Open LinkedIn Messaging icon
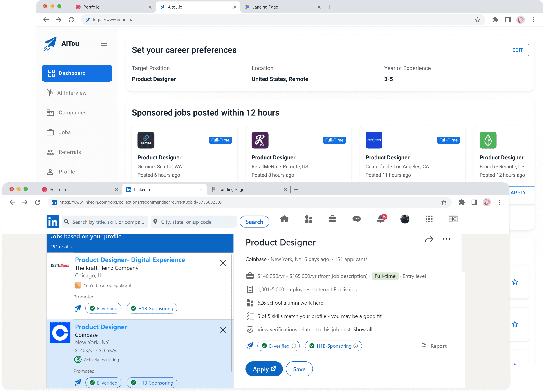 click(x=357, y=219)
